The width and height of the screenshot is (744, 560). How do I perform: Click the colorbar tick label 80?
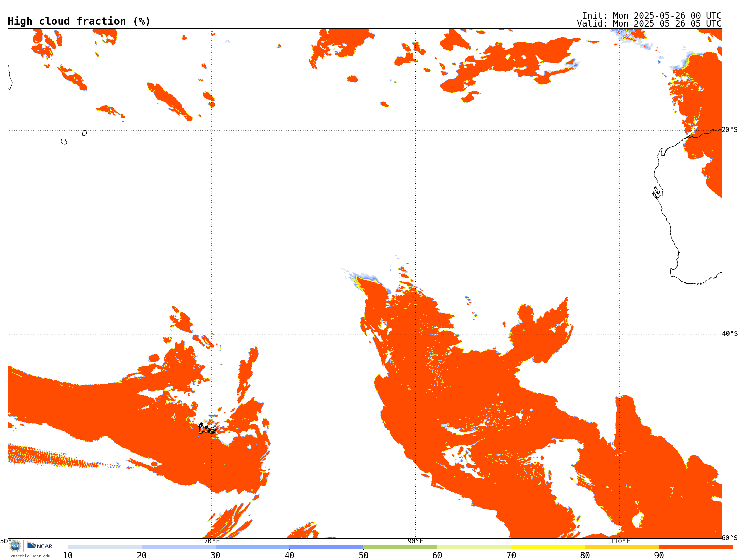[585, 556]
